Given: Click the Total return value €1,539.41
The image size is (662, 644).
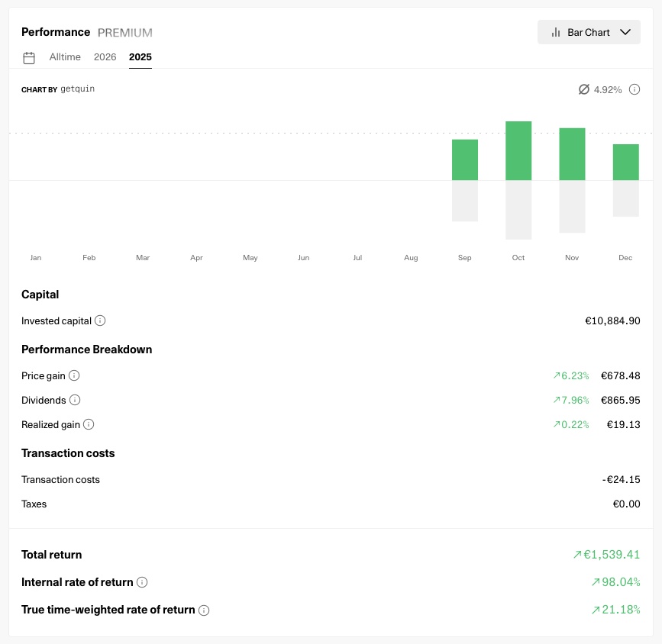Looking at the screenshot, I should click(612, 555).
